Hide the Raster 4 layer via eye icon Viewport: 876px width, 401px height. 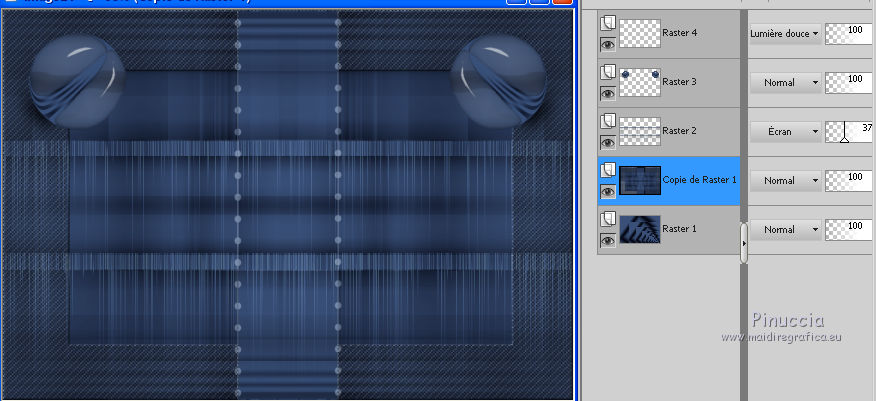[608, 44]
